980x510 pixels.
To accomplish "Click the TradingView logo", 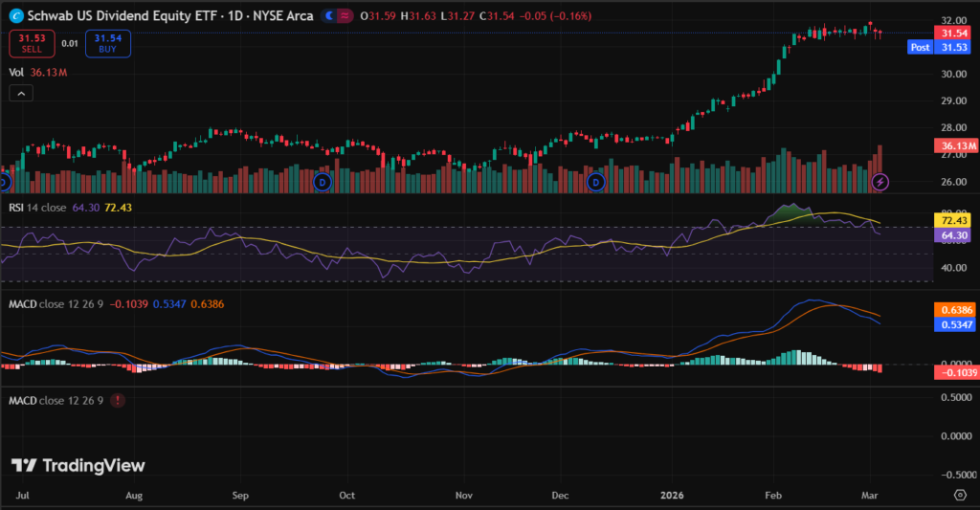I will click(x=78, y=466).
